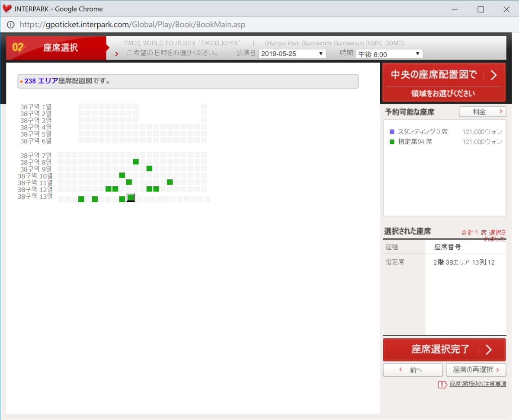519x420 pixels.
Task: Go back with the 前へ button
Action: pyautogui.click(x=413, y=370)
